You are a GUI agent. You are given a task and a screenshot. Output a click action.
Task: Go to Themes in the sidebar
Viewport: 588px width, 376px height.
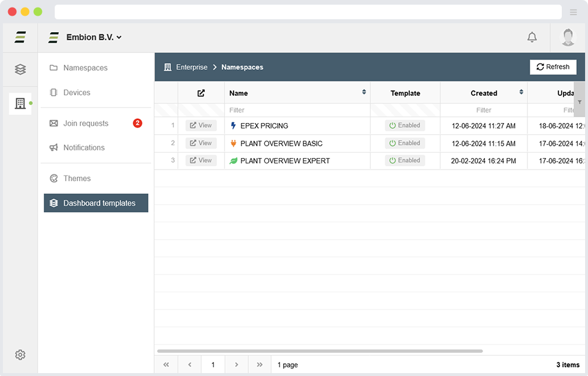(x=77, y=178)
